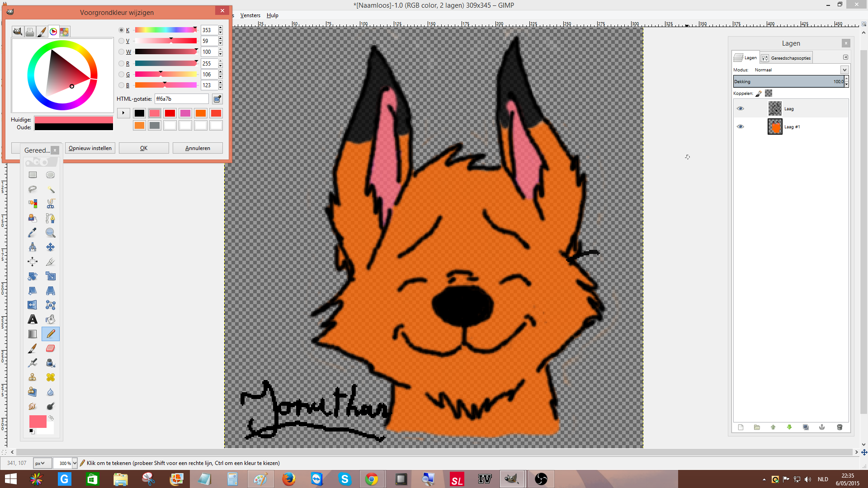Activate the Zoom magnifier tool
This screenshot has width=868, height=488.
click(51, 233)
